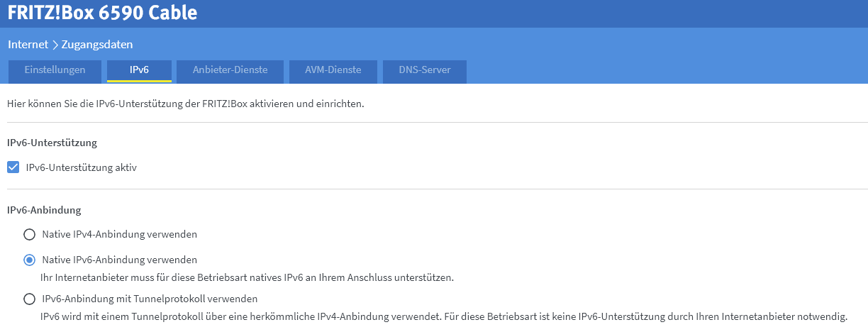Go to the DNS-Server tab
The image size is (868, 332).
coord(425,71)
